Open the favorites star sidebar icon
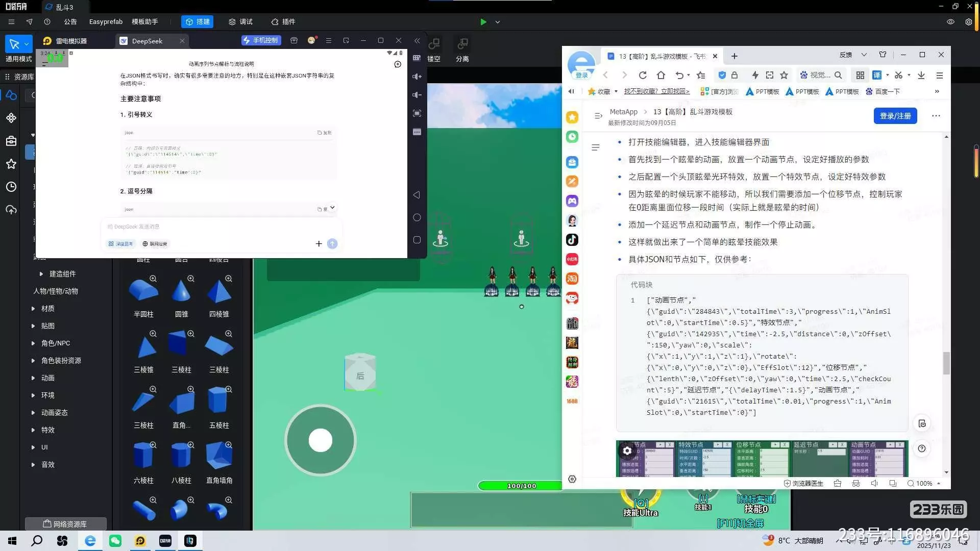 point(11,164)
